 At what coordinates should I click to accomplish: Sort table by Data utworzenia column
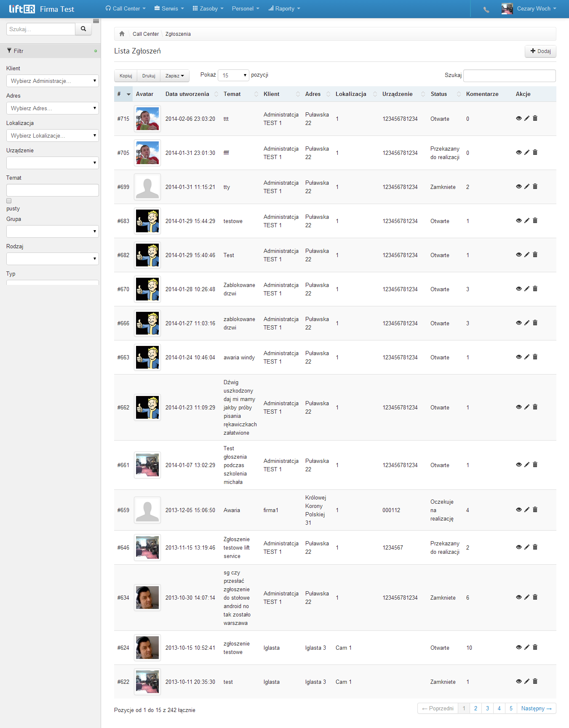[192, 94]
